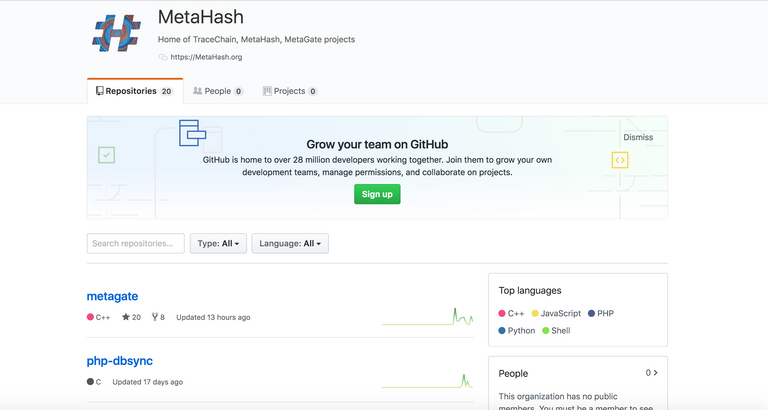The height and width of the screenshot is (410, 768).
Task: Click the 'Updated 13 hours ago' text
Action: pyautogui.click(x=213, y=317)
